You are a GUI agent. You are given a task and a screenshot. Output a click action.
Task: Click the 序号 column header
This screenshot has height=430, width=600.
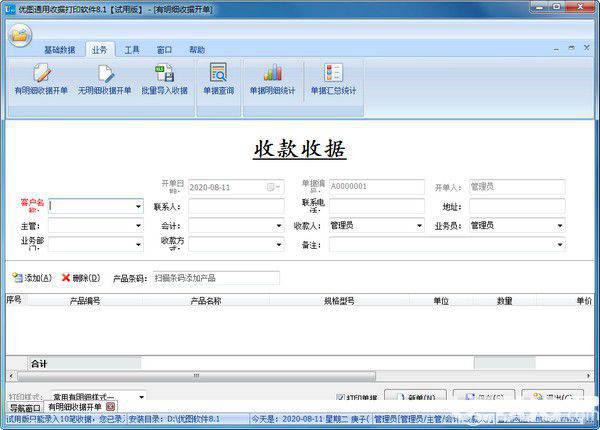point(15,300)
